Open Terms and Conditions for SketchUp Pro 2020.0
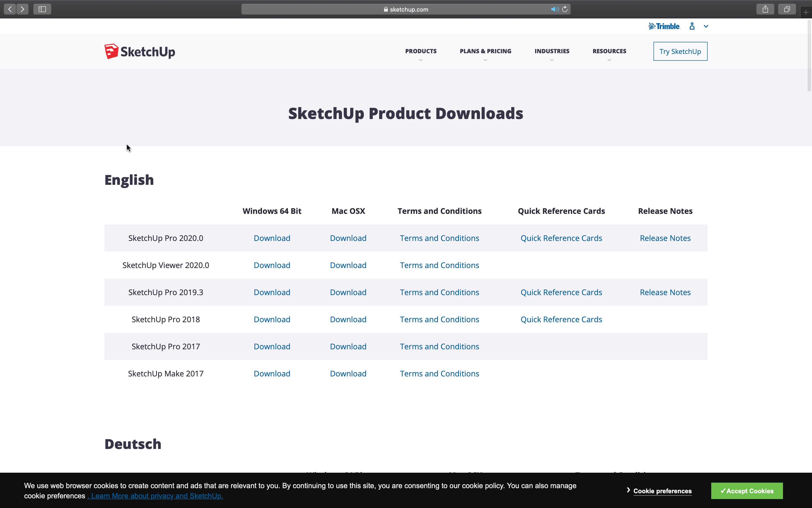The width and height of the screenshot is (812, 508). (440, 238)
